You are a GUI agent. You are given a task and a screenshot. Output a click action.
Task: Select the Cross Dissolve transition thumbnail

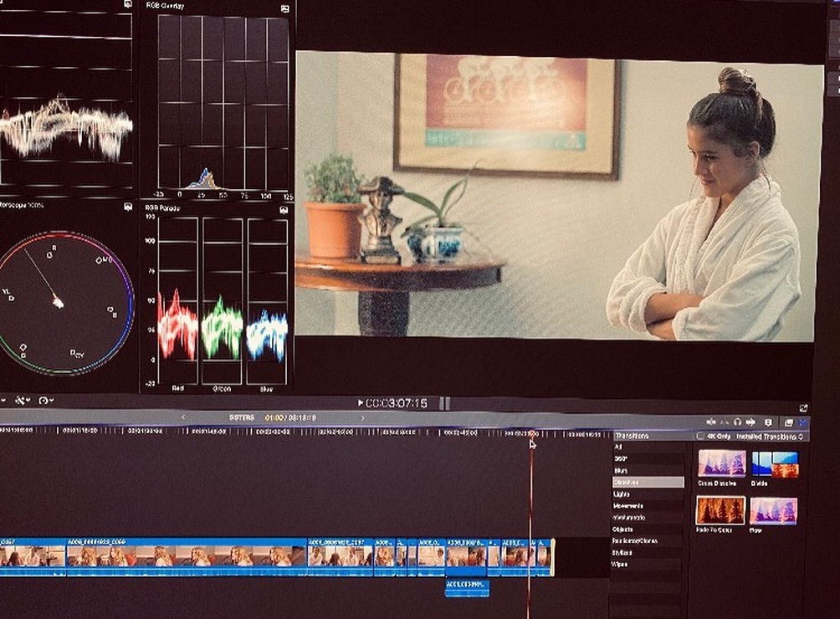point(720,463)
